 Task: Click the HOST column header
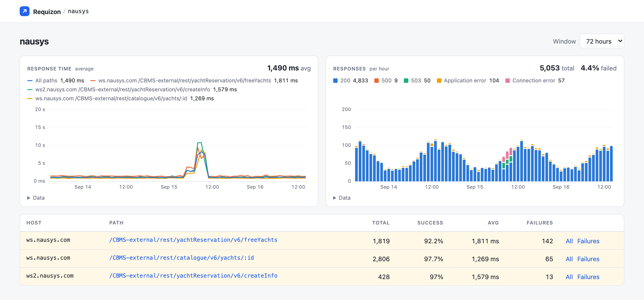point(34,223)
